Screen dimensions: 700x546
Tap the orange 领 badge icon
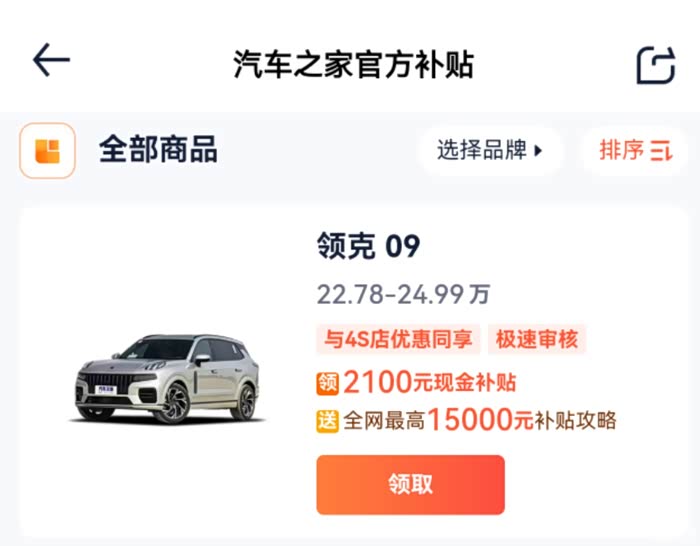328,382
